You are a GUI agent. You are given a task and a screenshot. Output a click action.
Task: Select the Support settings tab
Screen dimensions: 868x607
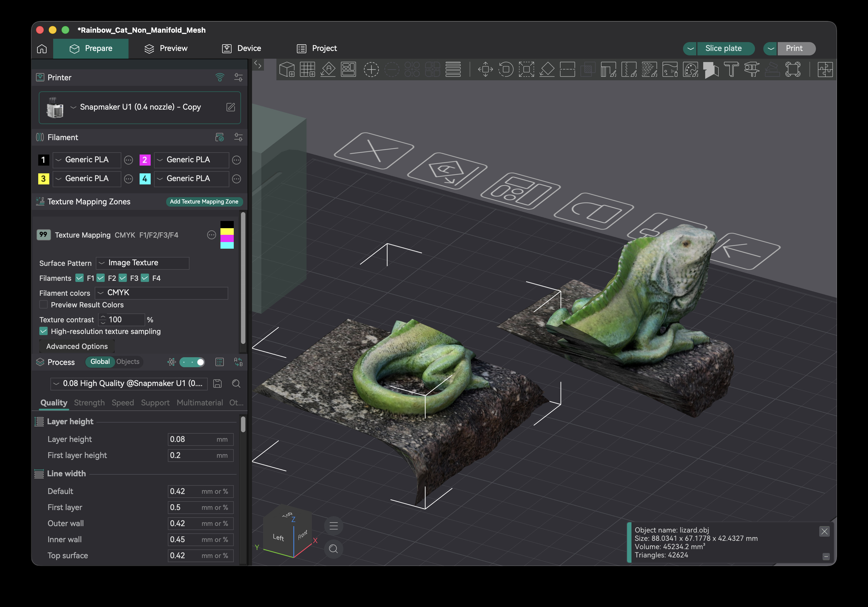pos(155,403)
